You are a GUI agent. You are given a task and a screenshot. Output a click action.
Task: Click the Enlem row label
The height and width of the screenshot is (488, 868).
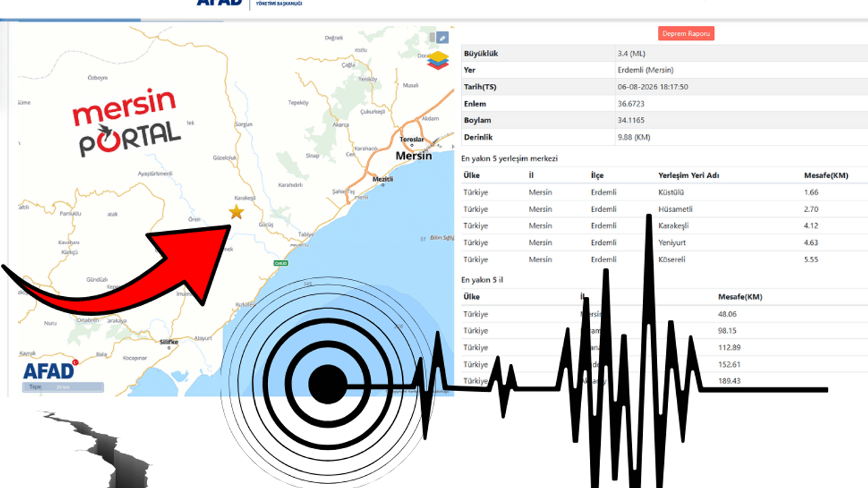point(475,104)
